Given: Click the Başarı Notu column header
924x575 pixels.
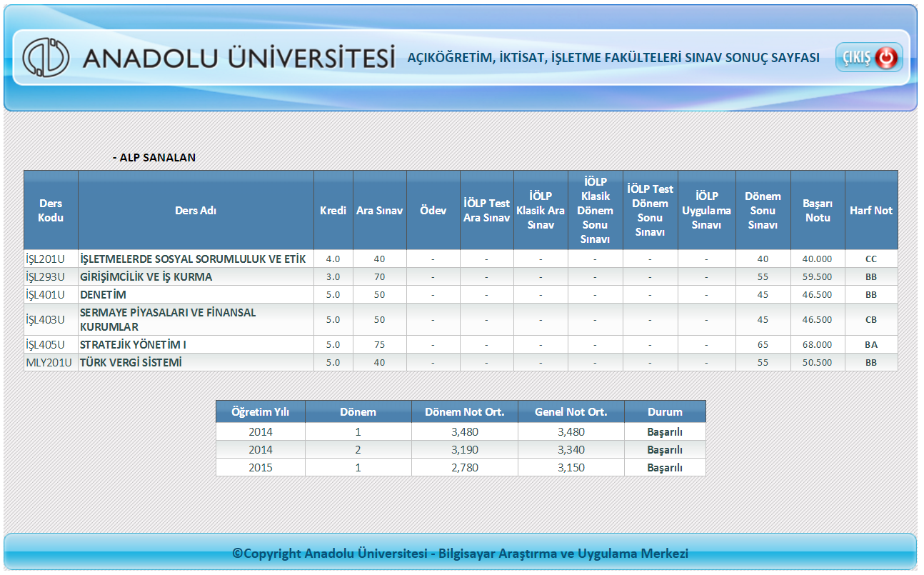Looking at the screenshot, I should pos(818,210).
